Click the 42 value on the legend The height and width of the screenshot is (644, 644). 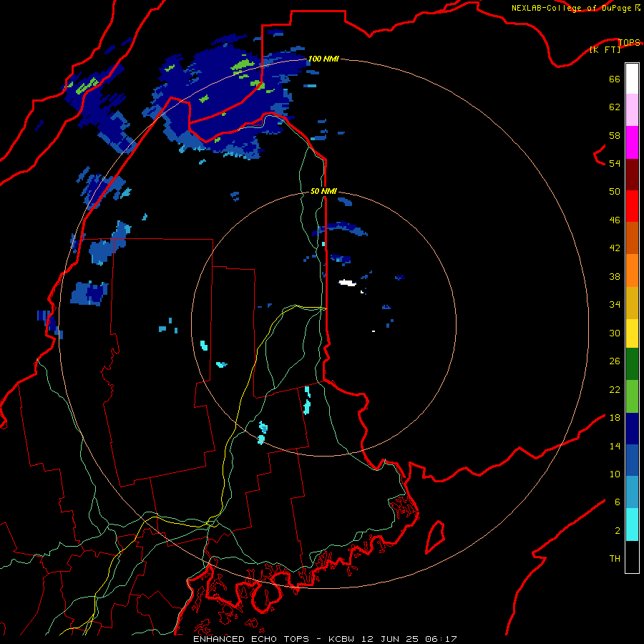615,248
